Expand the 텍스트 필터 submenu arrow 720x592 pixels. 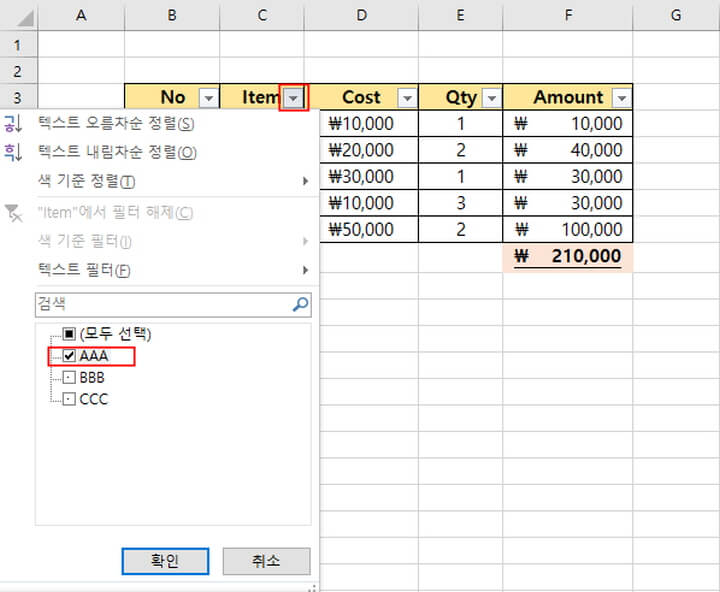(x=305, y=270)
